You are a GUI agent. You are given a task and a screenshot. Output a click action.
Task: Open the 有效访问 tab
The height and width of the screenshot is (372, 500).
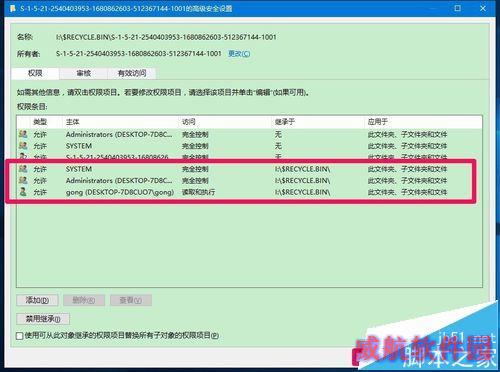[x=132, y=73]
